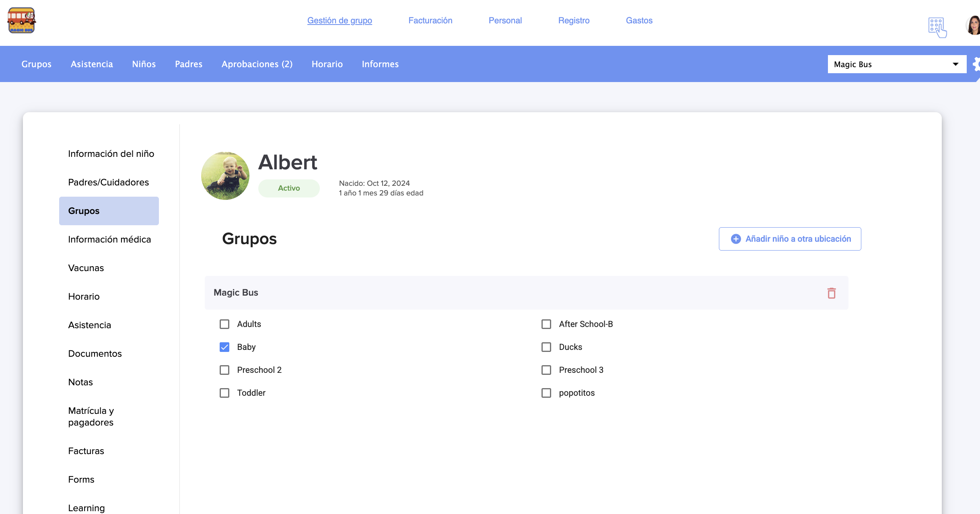Tick the After School-B checkbox
The height and width of the screenshot is (514, 980).
546,324
